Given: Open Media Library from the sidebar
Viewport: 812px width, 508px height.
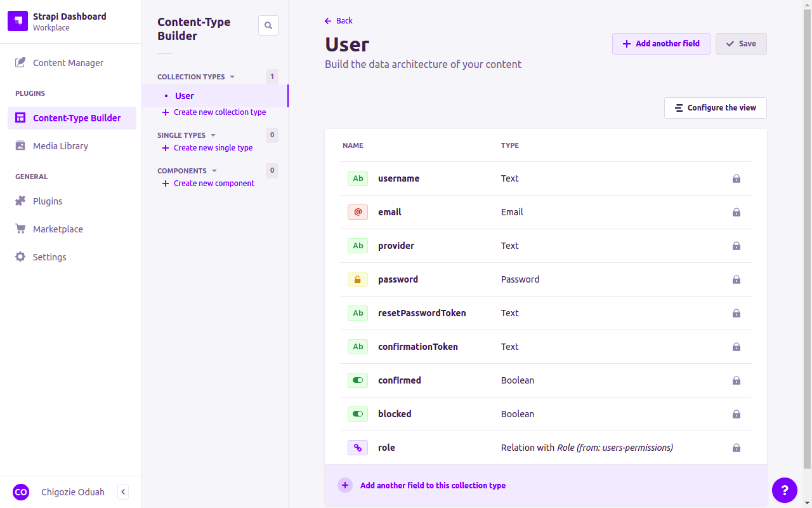Looking at the screenshot, I should point(60,146).
